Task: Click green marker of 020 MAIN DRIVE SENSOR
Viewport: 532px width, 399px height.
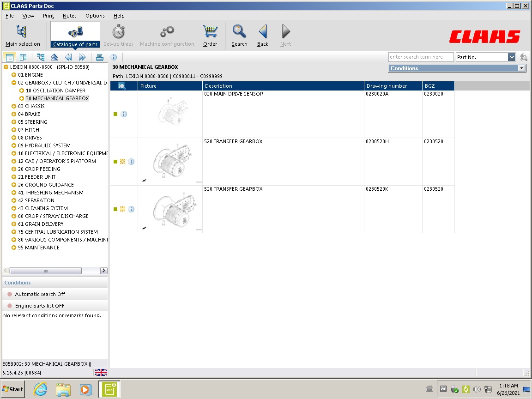Action: 115,114
